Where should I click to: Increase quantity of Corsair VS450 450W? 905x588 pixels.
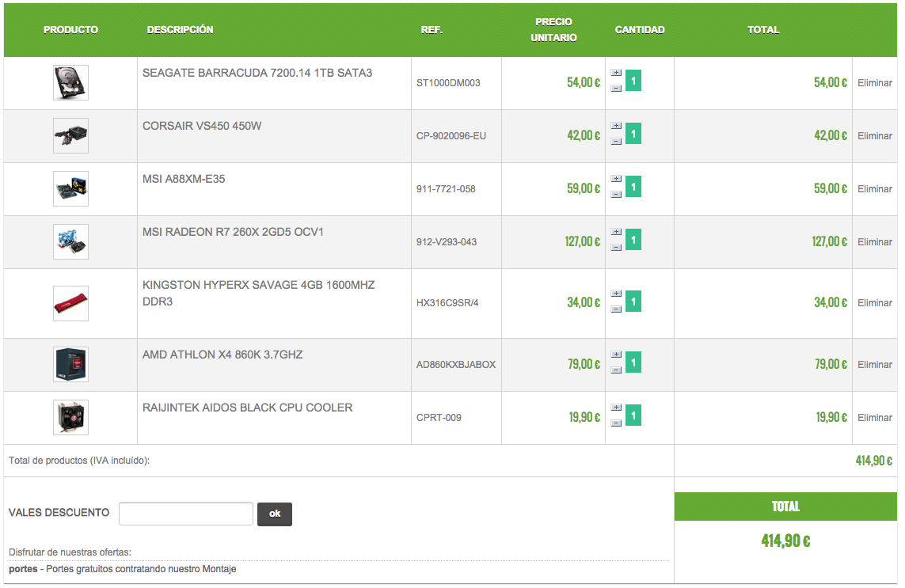point(616,126)
